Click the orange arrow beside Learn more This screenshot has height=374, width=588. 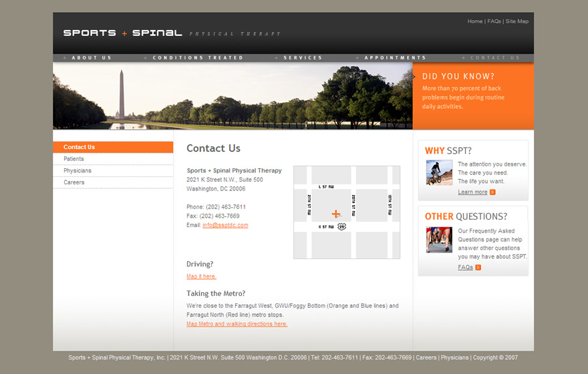492,192
